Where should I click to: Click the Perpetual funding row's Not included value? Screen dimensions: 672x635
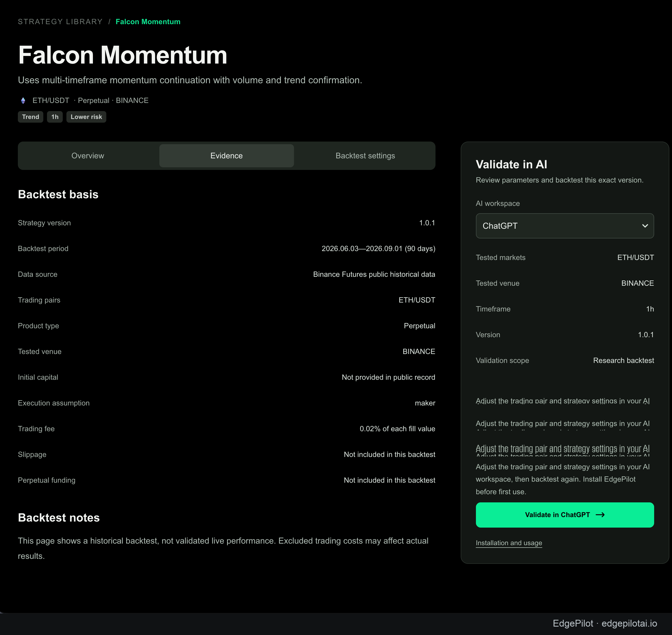tap(390, 480)
